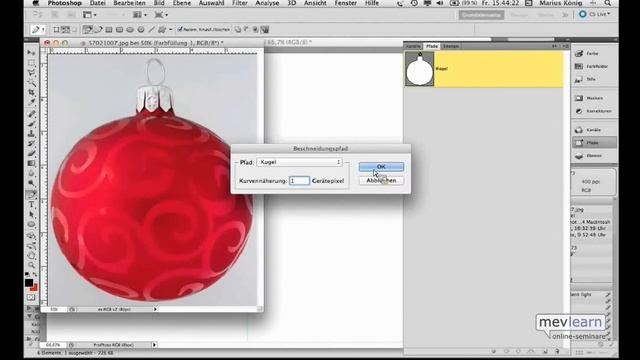Toggle the automatic add/delete checkbox
Image resolution: width=640 pixels, height=360 pixels.
(180, 29)
